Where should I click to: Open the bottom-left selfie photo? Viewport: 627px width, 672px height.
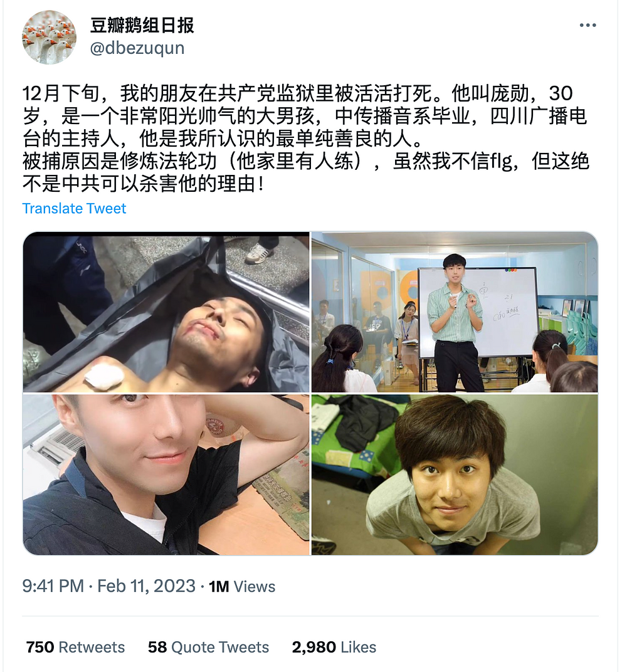coord(166,475)
